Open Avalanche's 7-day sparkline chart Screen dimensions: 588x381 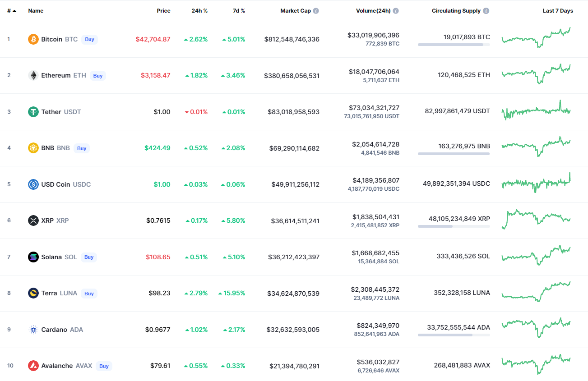536,364
